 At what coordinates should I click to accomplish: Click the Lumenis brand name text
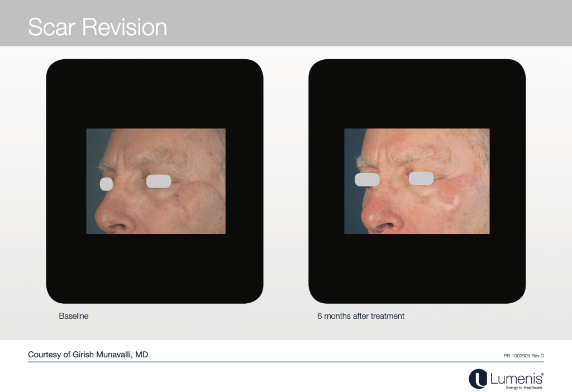tap(516, 379)
